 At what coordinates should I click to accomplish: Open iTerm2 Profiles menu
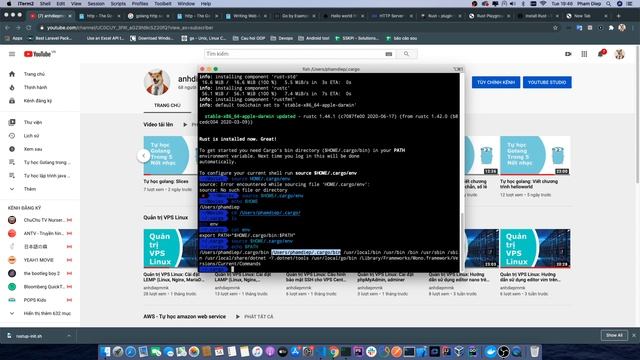point(140,4)
